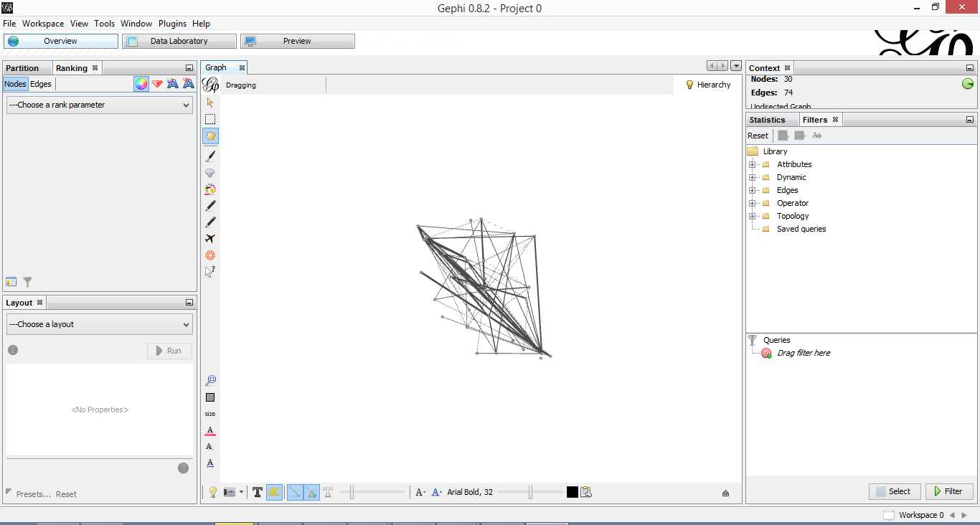Switch to the Statistics tab
Screen dimensions: 980x525
(767, 120)
